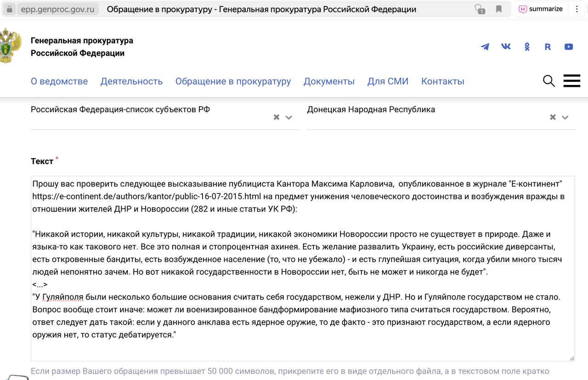Click the site search magnifier icon

[548, 81]
